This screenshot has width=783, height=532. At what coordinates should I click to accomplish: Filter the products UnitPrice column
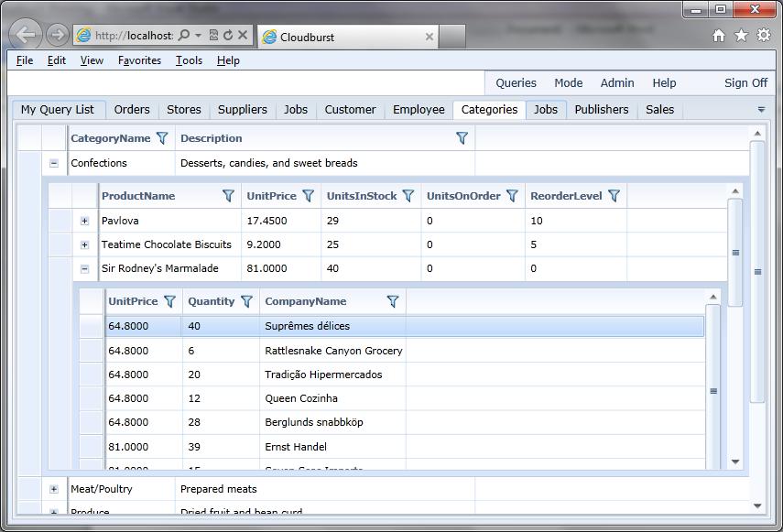pyautogui.click(x=309, y=196)
